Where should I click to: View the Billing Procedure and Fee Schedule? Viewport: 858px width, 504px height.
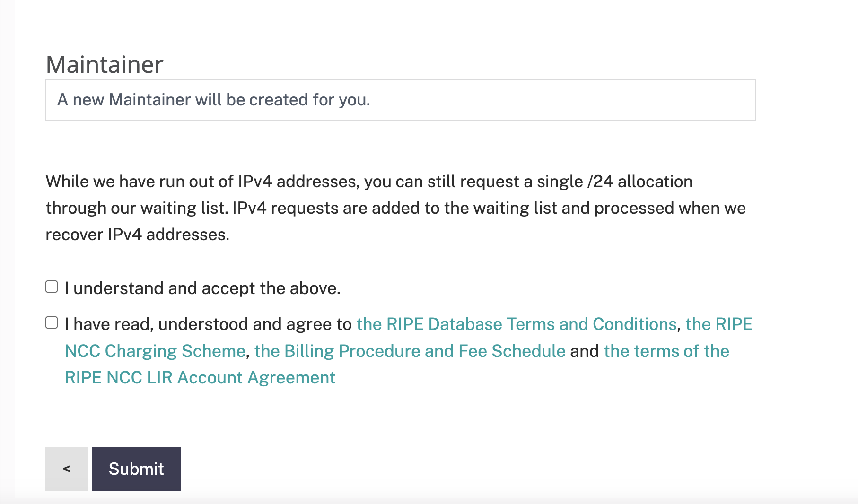[409, 351]
